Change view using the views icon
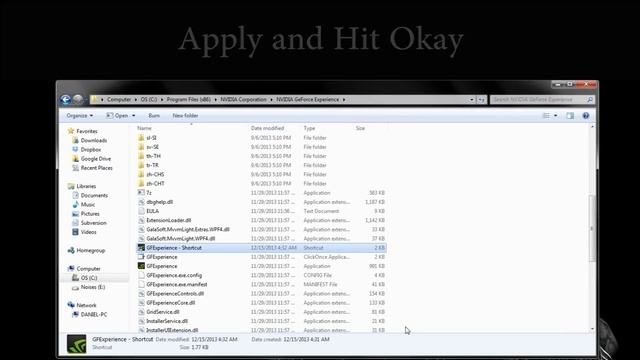 tap(546, 116)
